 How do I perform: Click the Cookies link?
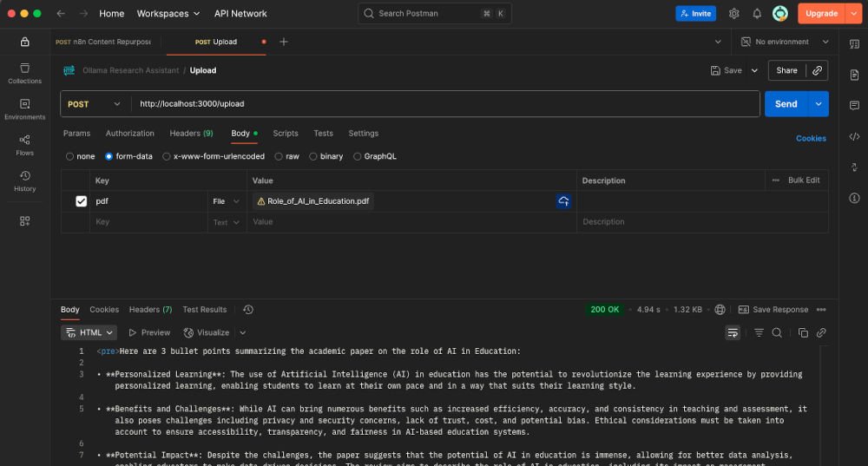click(x=811, y=139)
